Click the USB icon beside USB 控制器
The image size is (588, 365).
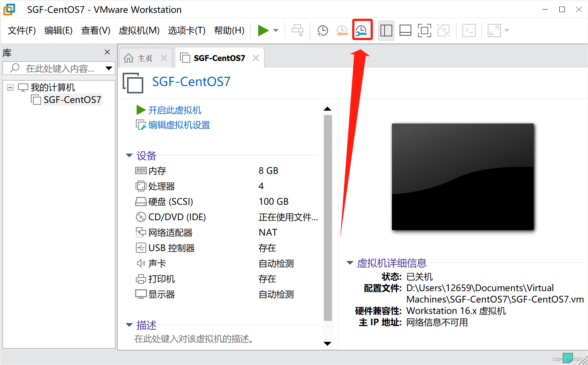tap(141, 248)
